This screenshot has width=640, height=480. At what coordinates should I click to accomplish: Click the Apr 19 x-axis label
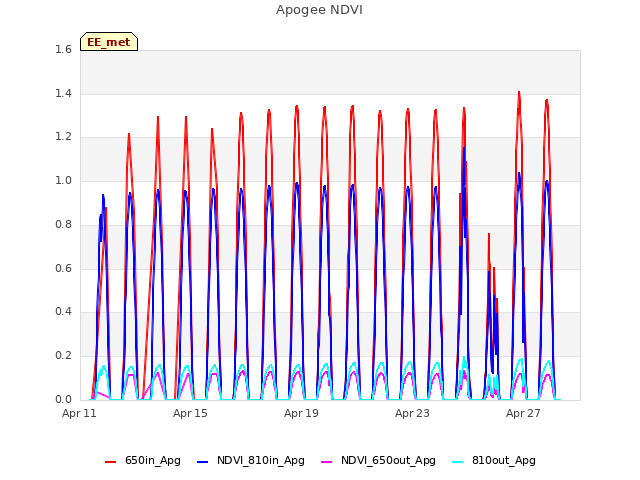301,413
